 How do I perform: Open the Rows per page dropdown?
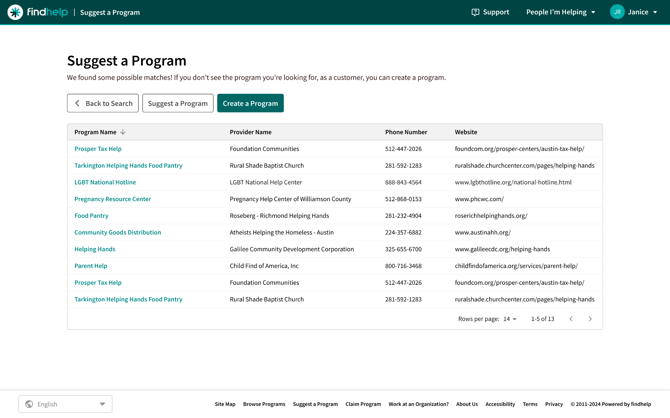click(x=510, y=319)
